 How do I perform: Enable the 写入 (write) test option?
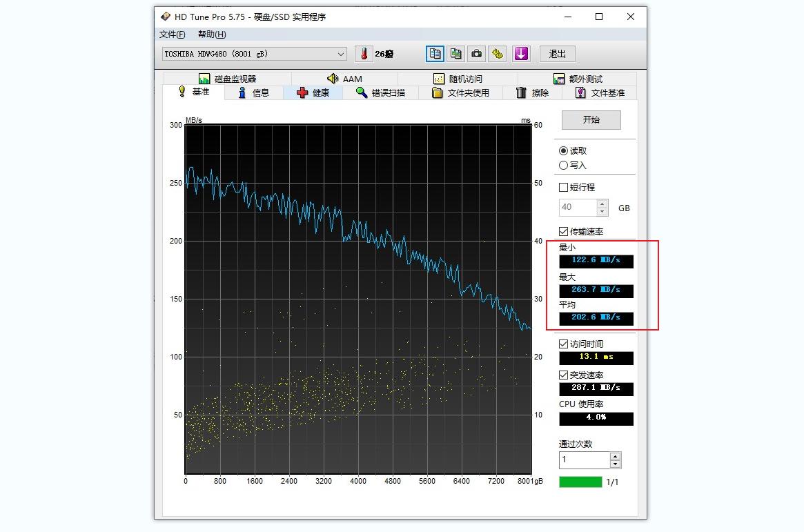click(x=564, y=165)
